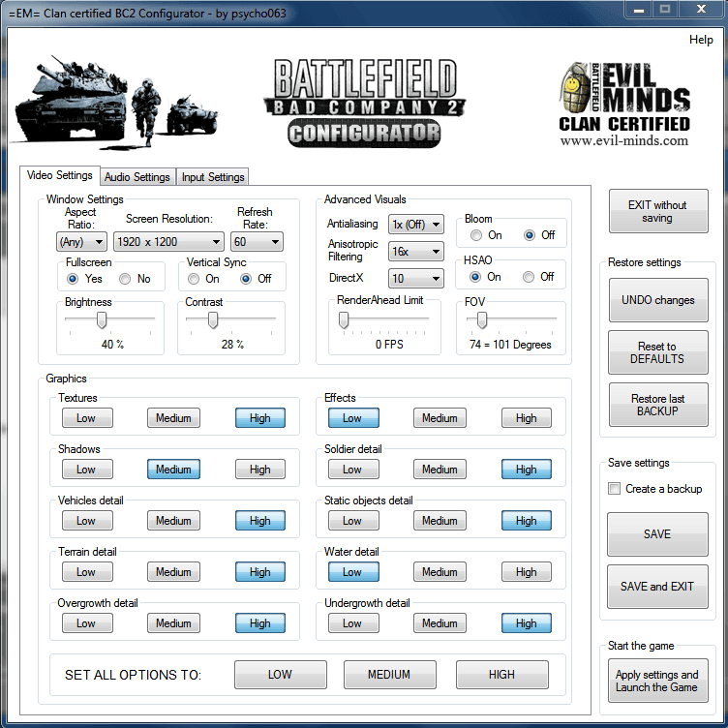Click Restore last BACKUP button

(658, 405)
